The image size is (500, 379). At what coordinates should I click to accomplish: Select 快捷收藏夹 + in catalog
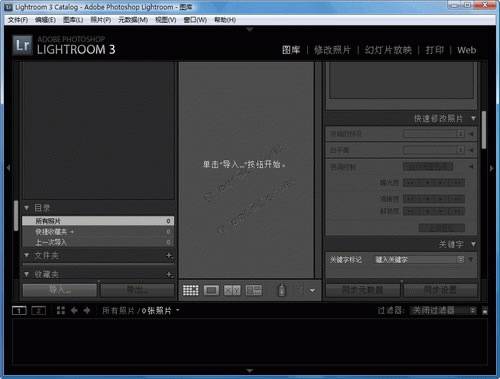click(x=98, y=231)
